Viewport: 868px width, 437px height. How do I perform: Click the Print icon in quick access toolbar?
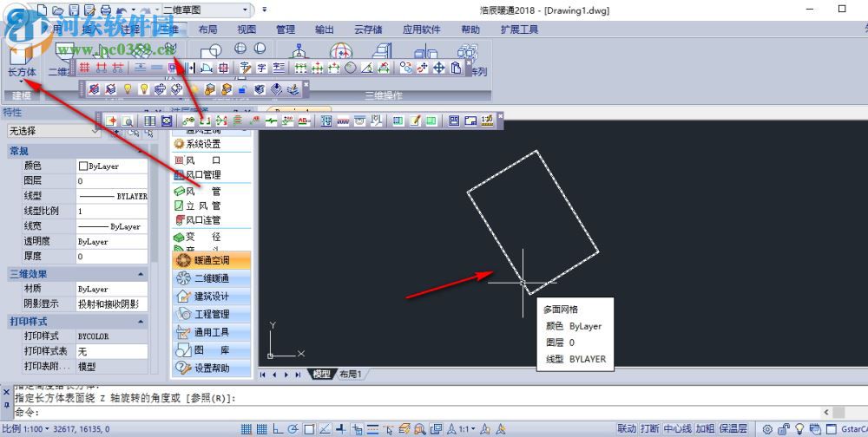coord(106,10)
